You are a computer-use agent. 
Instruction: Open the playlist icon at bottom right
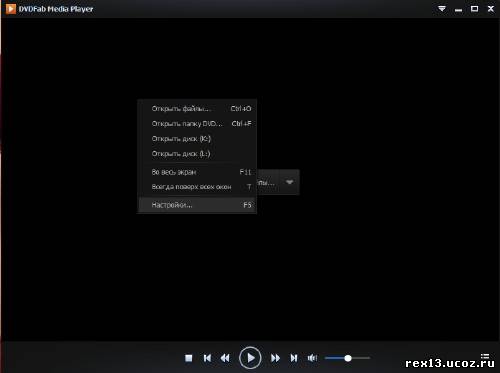click(485, 356)
